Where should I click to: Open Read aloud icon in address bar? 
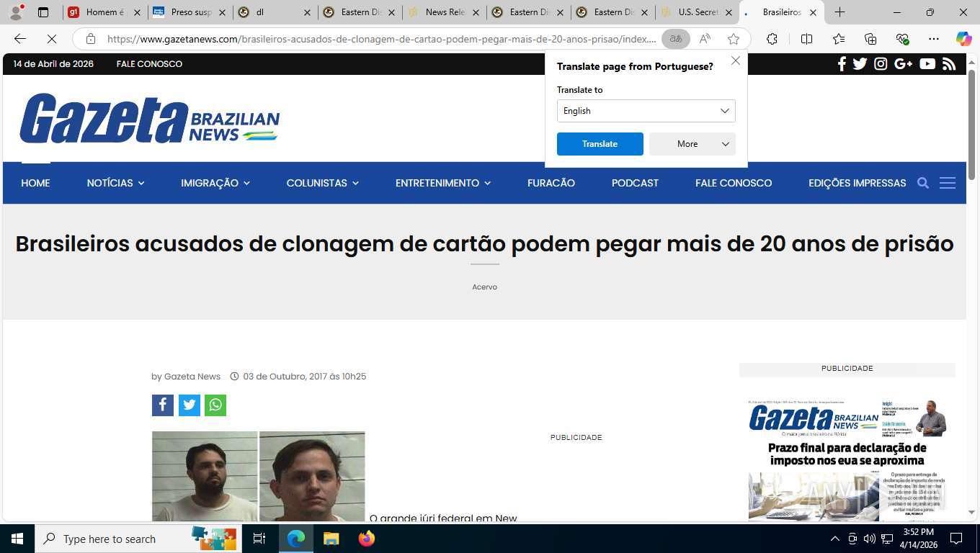705,39
